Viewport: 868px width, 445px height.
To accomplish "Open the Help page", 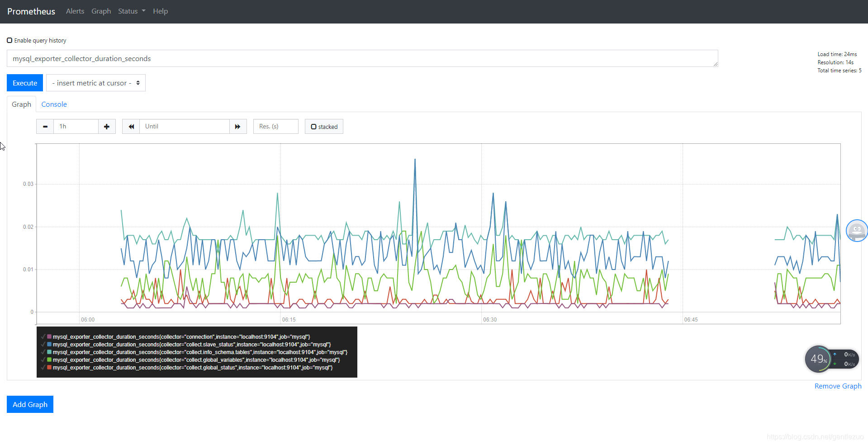I will click(160, 11).
